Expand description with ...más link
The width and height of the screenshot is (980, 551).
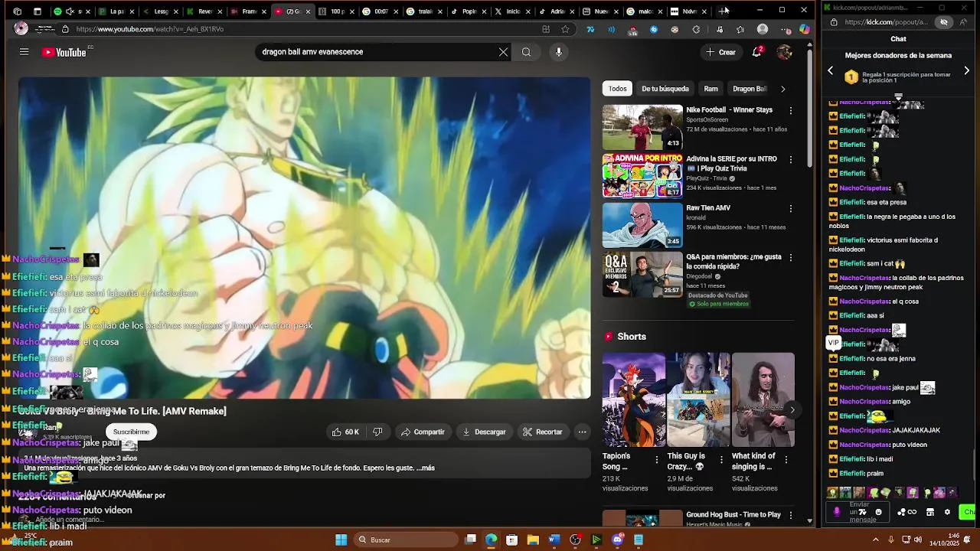(x=427, y=468)
